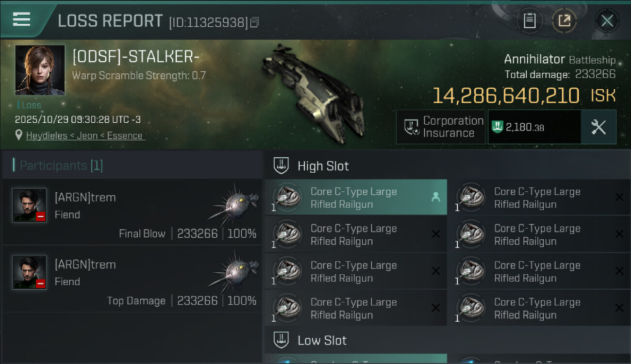Open the Heydieles < Jeon < Essence location link
The width and height of the screenshot is (631, 364).
84,136
